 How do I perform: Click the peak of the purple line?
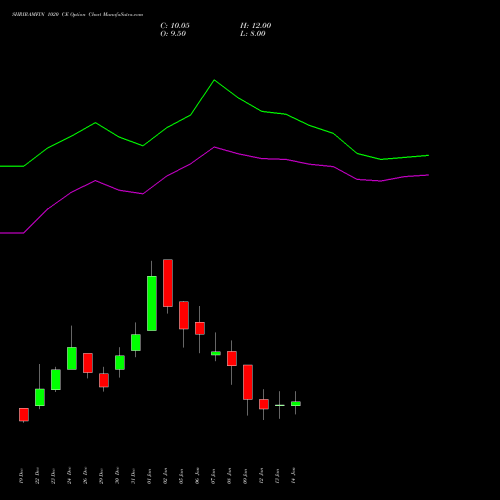[214, 147]
